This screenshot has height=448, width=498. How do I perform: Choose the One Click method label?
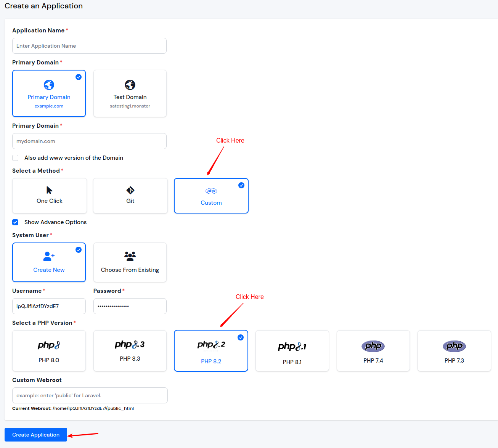[50, 201]
